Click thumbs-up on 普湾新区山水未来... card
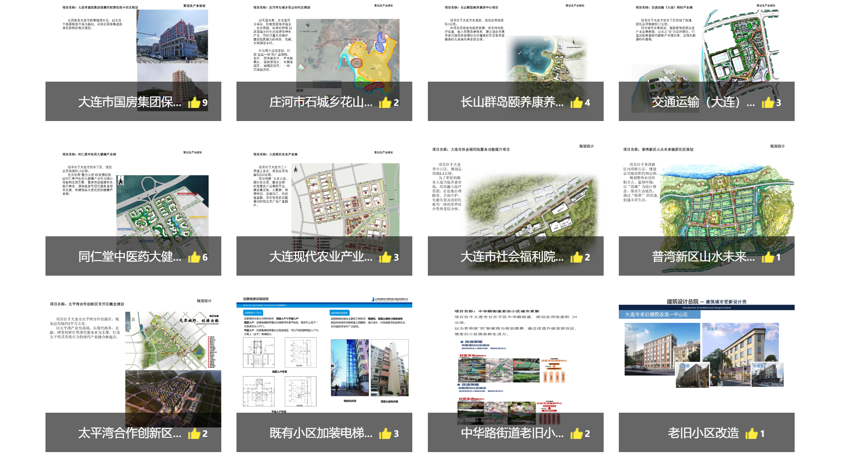 coord(768,257)
